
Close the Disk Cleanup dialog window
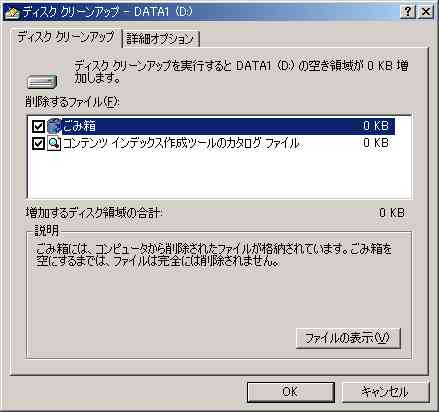pos(426,12)
